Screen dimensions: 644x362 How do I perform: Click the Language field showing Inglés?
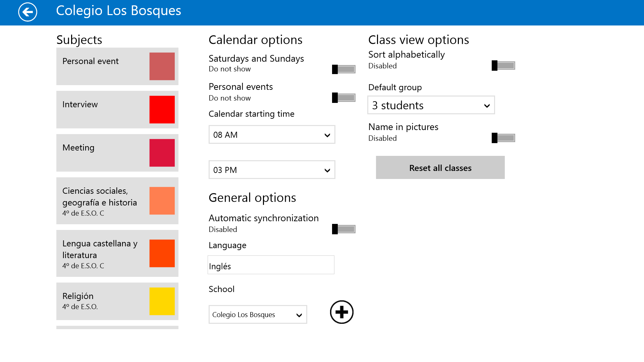(x=271, y=265)
